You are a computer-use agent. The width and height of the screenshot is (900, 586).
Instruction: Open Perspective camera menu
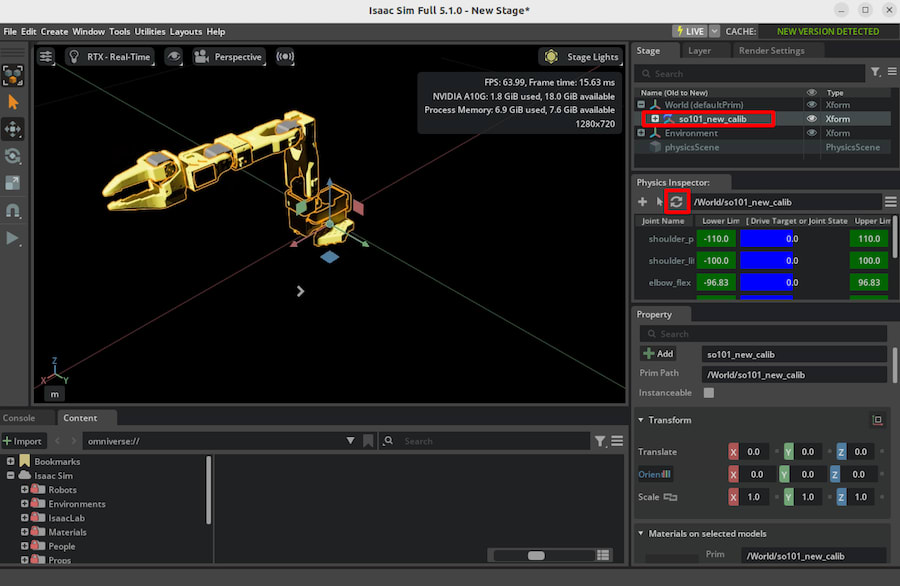[228, 56]
